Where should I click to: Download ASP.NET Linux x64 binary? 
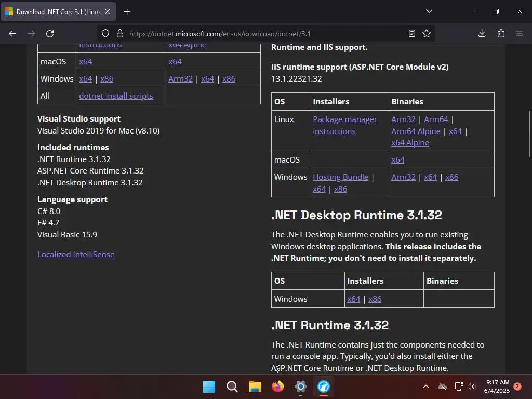455,131
